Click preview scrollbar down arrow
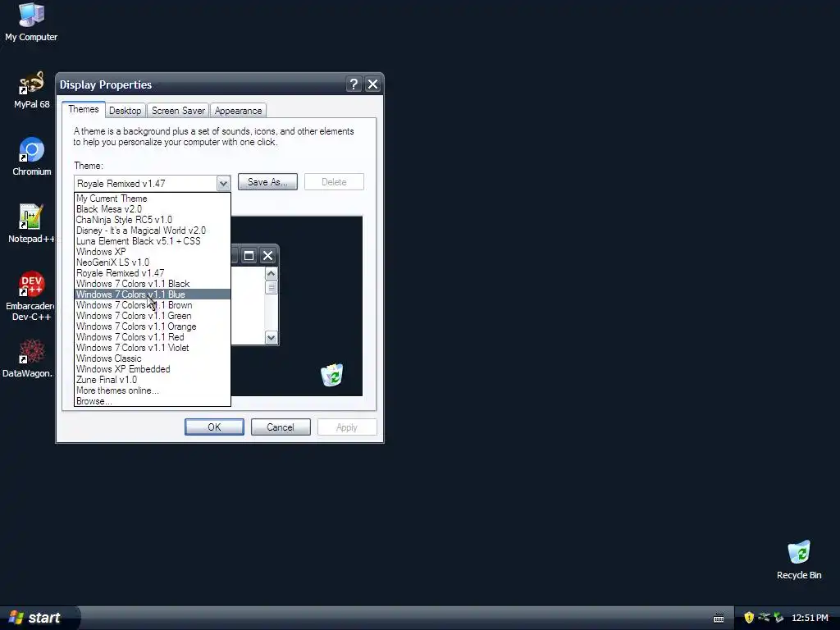This screenshot has height=630, width=840. point(271,337)
